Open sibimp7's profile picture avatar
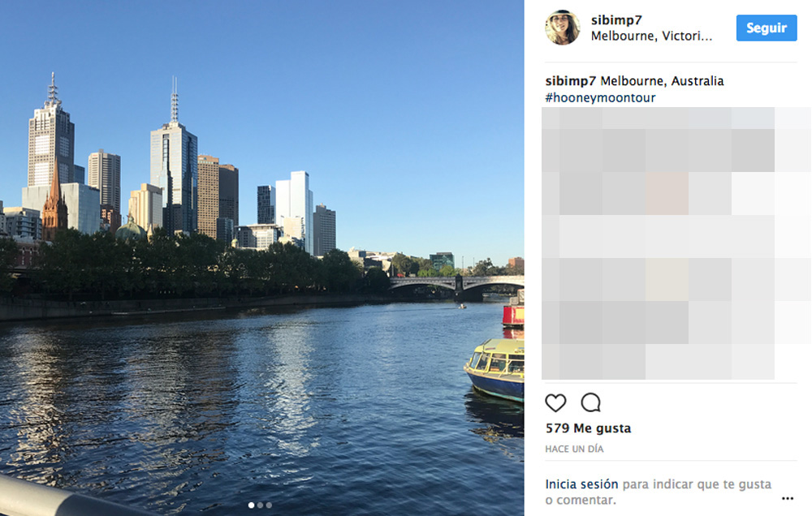Viewport: 812px width, 516px height. 563,28
